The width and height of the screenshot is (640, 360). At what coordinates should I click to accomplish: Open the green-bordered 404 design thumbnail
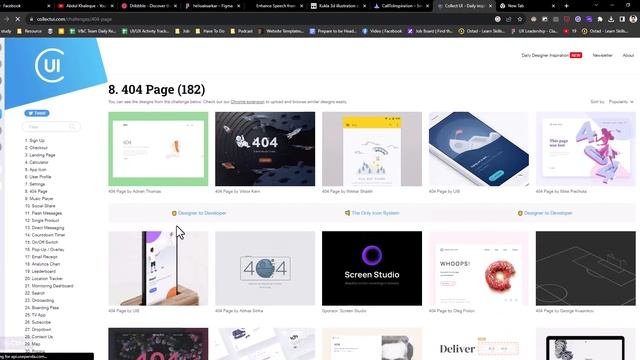158,149
